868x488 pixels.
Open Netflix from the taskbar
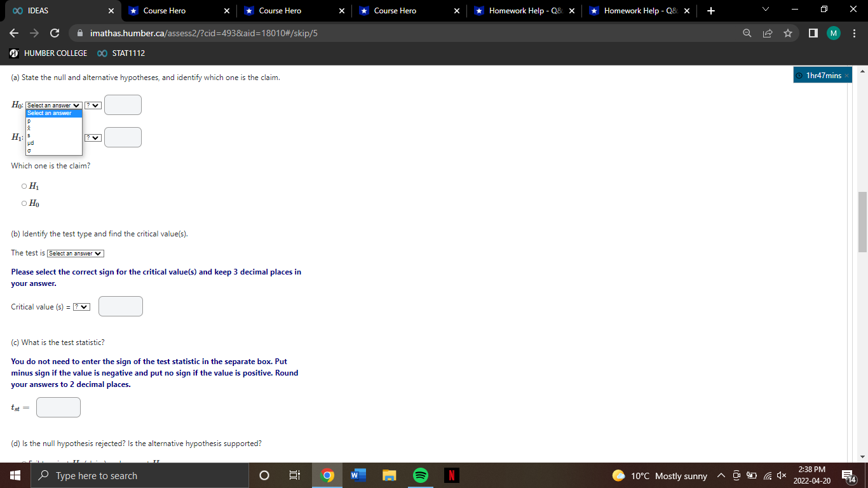(451, 475)
